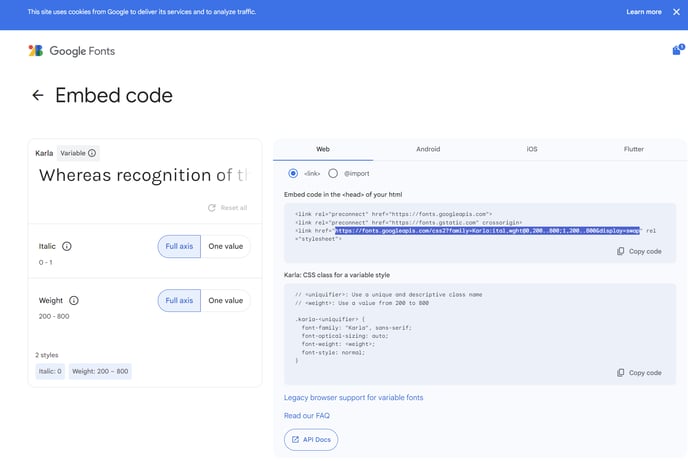Select One value for Italic
This screenshot has width=688, height=461.
(x=226, y=247)
